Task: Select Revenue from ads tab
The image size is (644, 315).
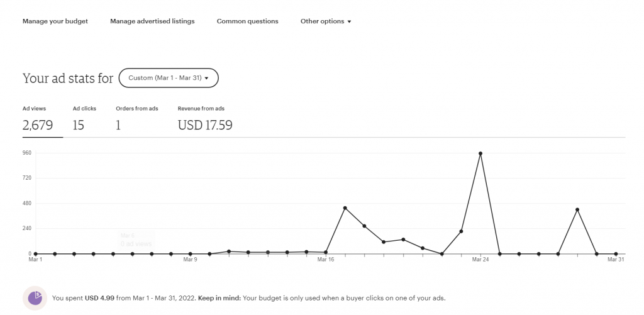Action: [205, 119]
